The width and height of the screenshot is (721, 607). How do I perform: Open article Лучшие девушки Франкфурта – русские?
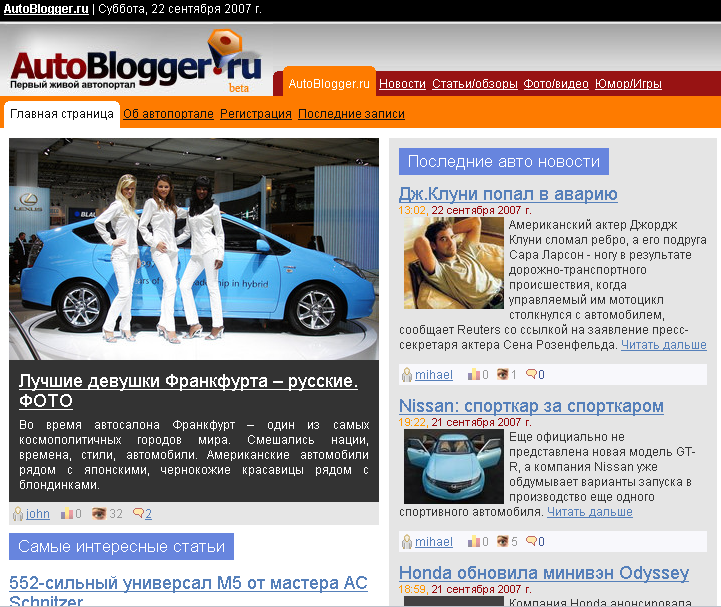pos(189,390)
